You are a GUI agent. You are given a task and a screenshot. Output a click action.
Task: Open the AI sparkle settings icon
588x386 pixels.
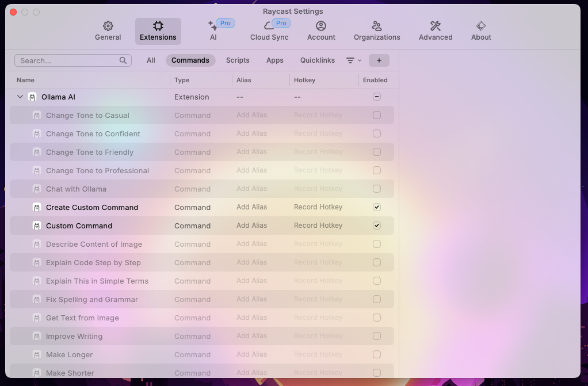(212, 26)
